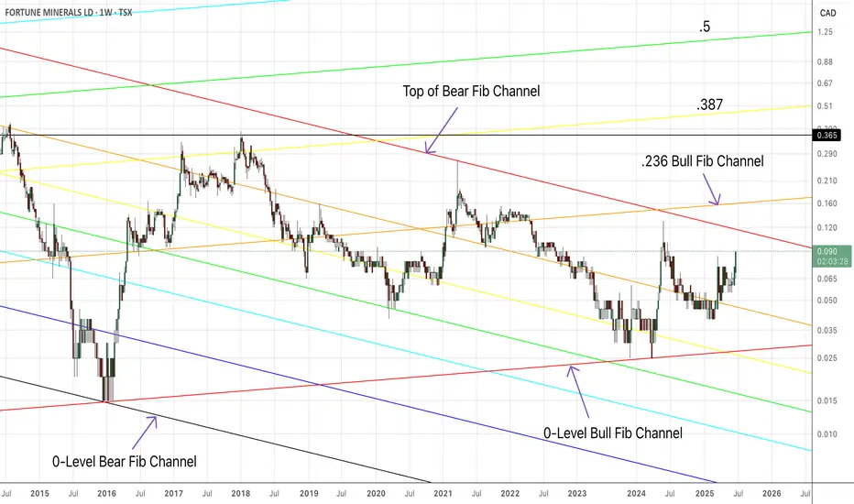
Task: Click the 1.25 price axis label
Action: point(825,32)
